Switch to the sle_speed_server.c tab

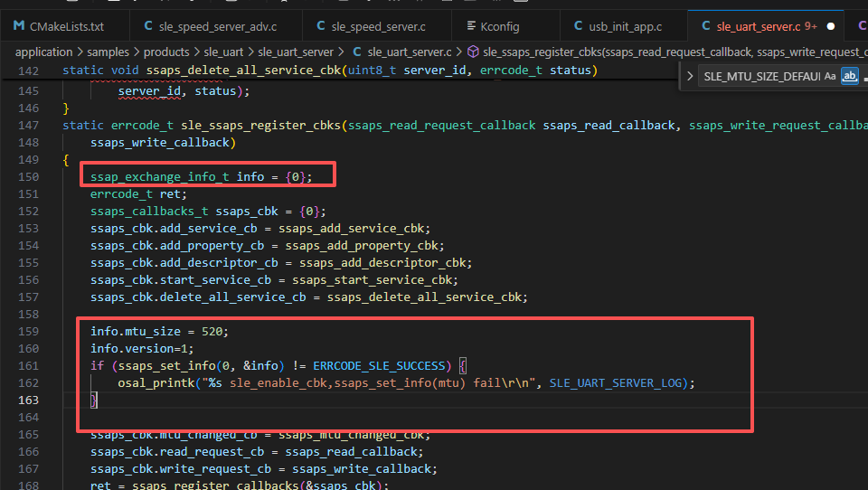(x=372, y=26)
